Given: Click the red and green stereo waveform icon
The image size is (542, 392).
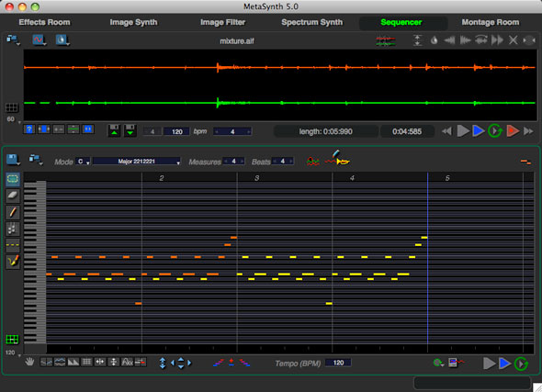Looking at the screenshot, I should 386,40.
